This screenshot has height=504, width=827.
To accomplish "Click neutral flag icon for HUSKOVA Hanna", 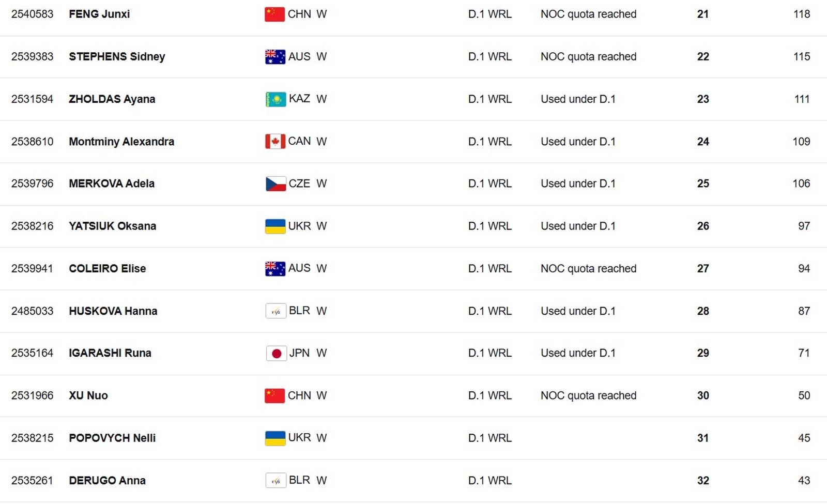I will (275, 311).
